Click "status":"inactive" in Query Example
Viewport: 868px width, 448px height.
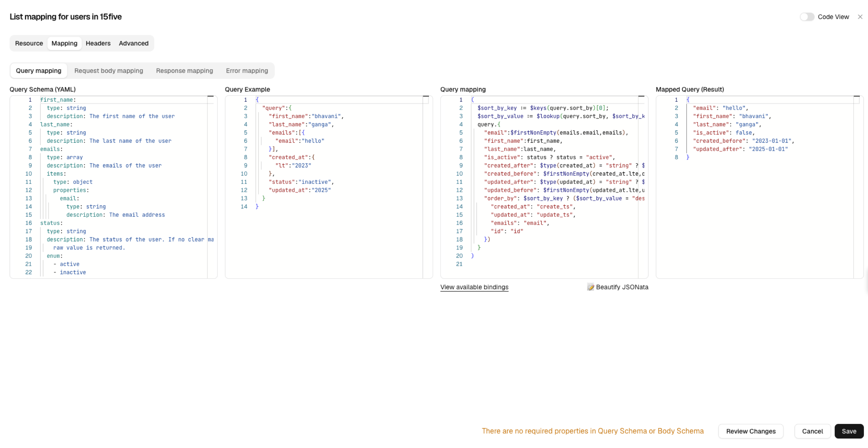click(301, 182)
